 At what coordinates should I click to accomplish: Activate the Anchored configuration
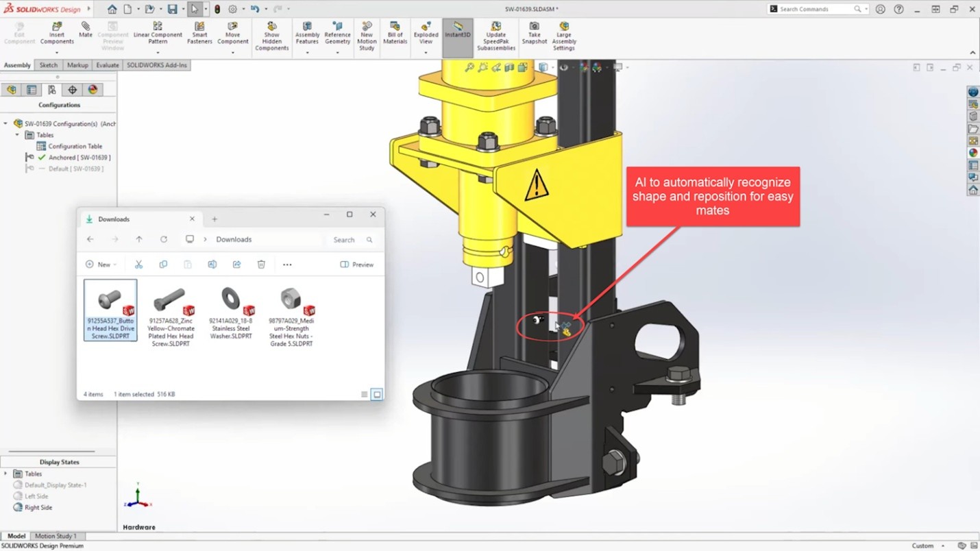79,158
